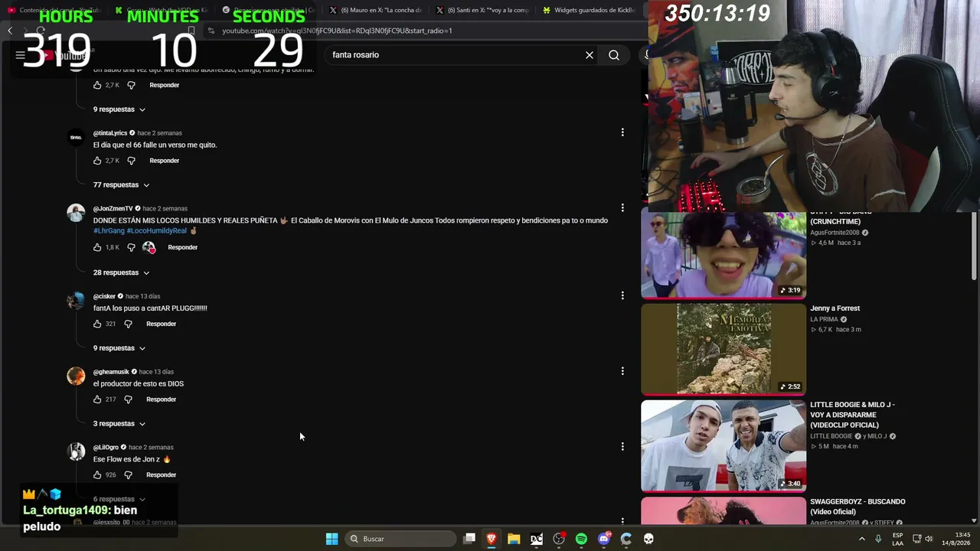Show hidden icons with the system tray chevron
This screenshot has height=551, width=980.
pos(861,539)
